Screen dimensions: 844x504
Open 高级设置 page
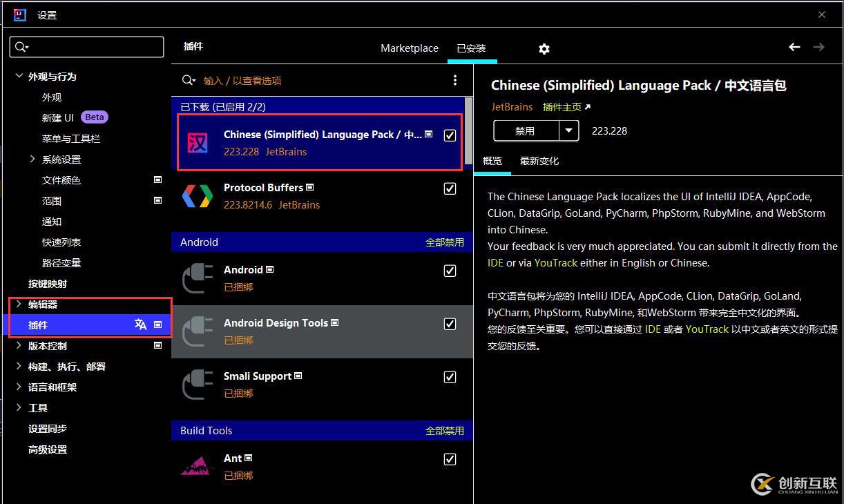tap(48, 449)
